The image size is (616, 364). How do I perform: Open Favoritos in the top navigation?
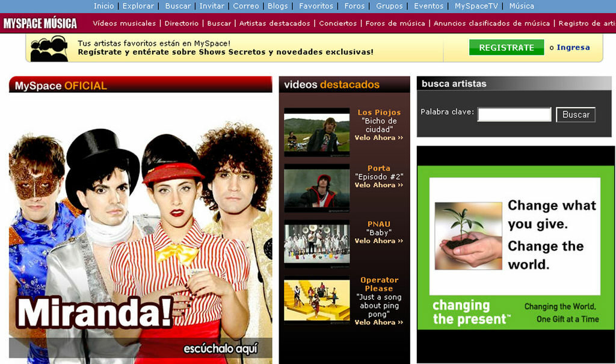316,6
